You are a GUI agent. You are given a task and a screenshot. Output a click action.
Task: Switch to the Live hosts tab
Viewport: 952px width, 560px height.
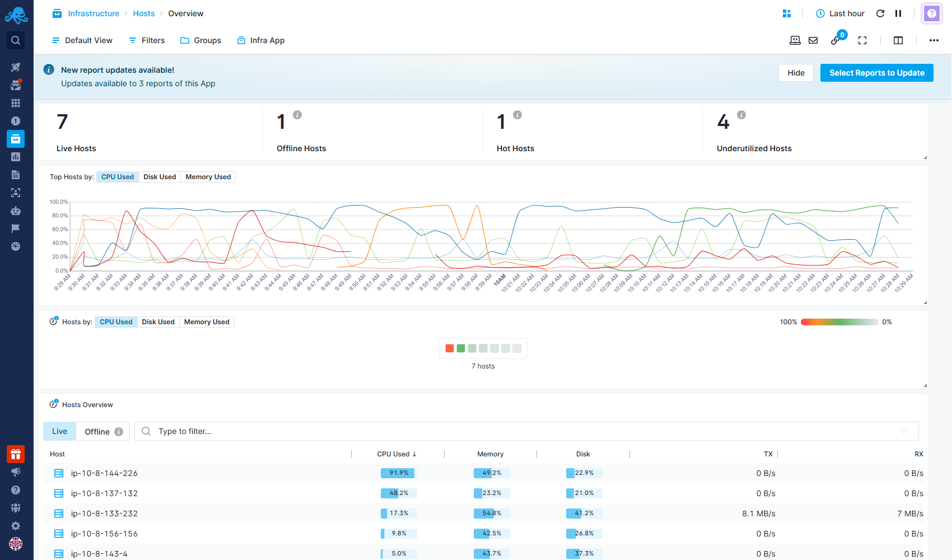tap(60, 431)
